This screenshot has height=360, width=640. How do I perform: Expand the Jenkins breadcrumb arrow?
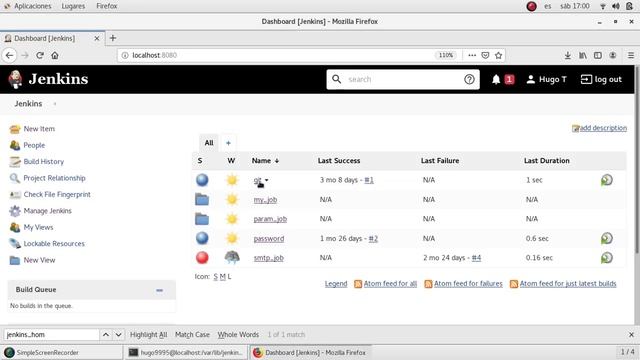pyautogui.click(x=55, y=104)
